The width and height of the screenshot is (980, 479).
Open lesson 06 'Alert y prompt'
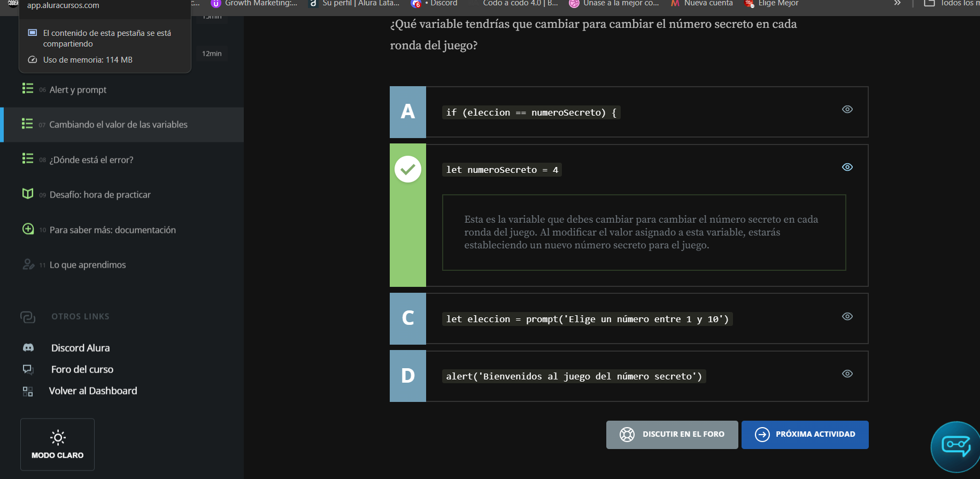(122, 89)
